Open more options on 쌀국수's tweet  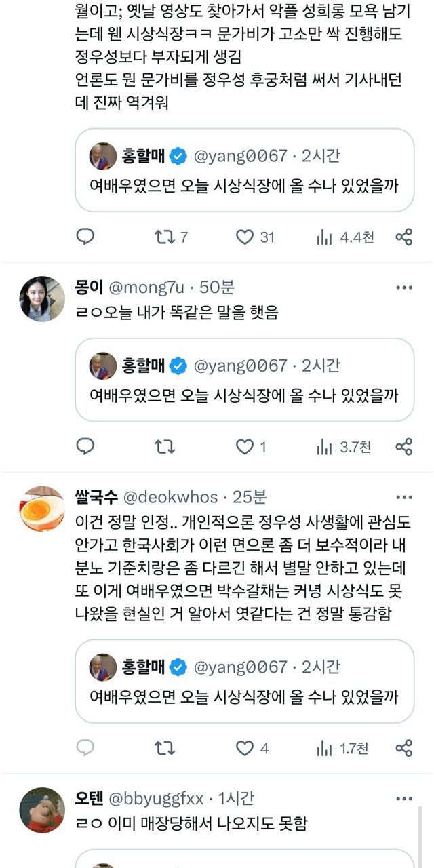(x=404, y=497)
